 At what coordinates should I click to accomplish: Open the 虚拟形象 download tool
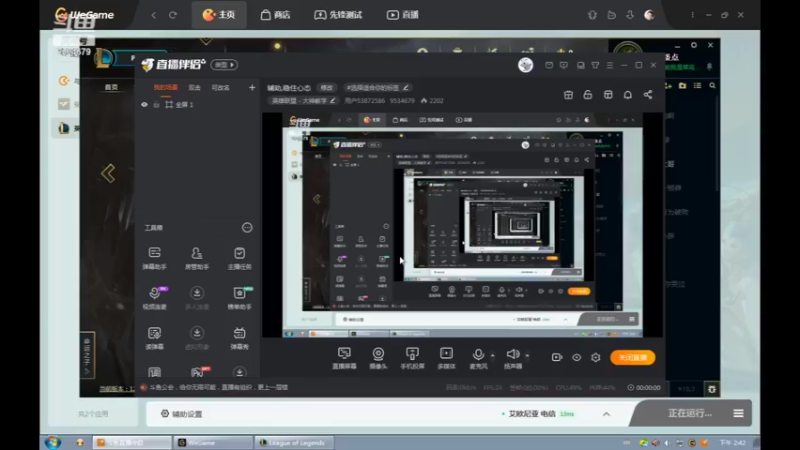tap(197, 338)
